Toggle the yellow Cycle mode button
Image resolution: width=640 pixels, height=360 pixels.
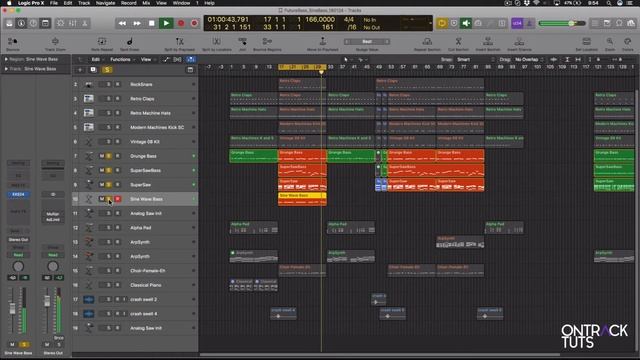[x=442, y=23]
